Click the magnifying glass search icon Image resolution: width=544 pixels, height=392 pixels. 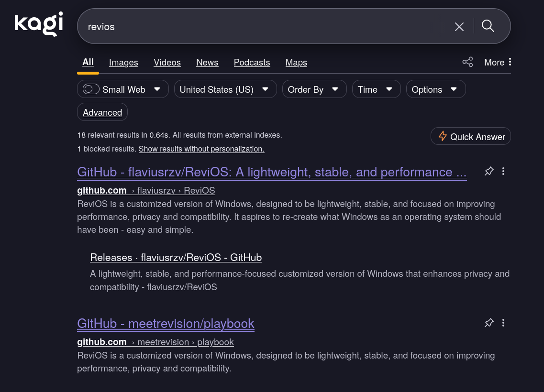(488, 26)
